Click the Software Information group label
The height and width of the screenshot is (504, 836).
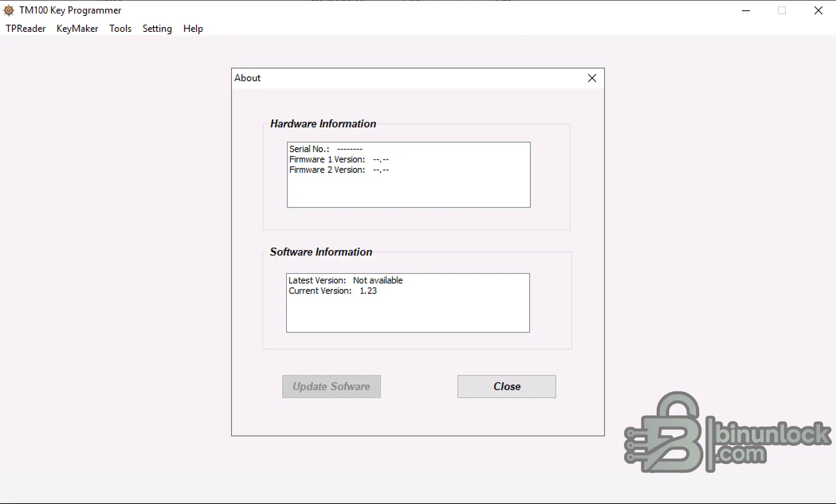tap(321, 252)
